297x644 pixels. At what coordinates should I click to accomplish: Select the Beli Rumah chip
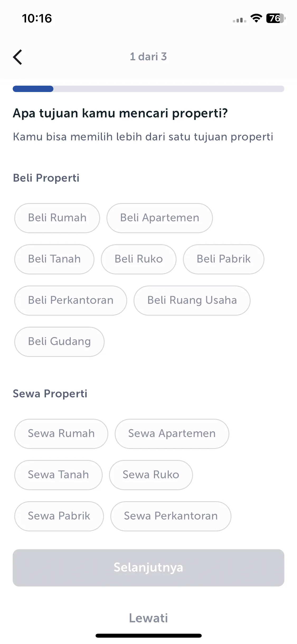coord(57,218)
